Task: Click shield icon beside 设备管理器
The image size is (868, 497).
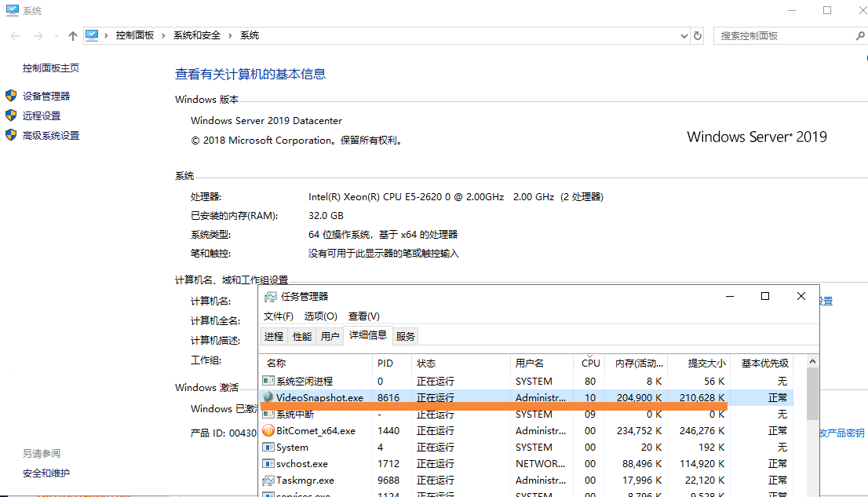Action: [x=11, y=96]
